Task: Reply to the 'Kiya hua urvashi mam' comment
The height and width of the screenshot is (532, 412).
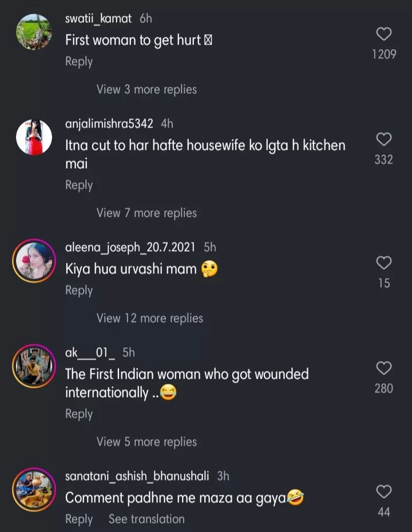Action: [x=79, y=291]
